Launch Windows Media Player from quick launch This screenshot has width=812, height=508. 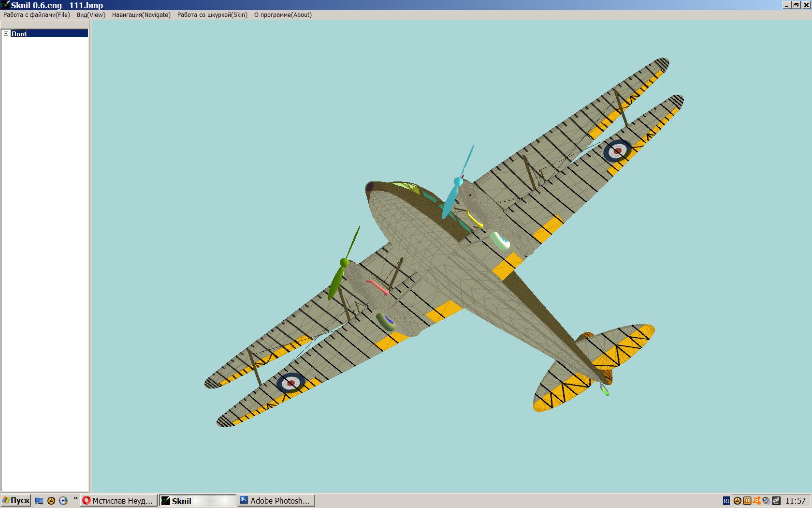click(63, 501)
